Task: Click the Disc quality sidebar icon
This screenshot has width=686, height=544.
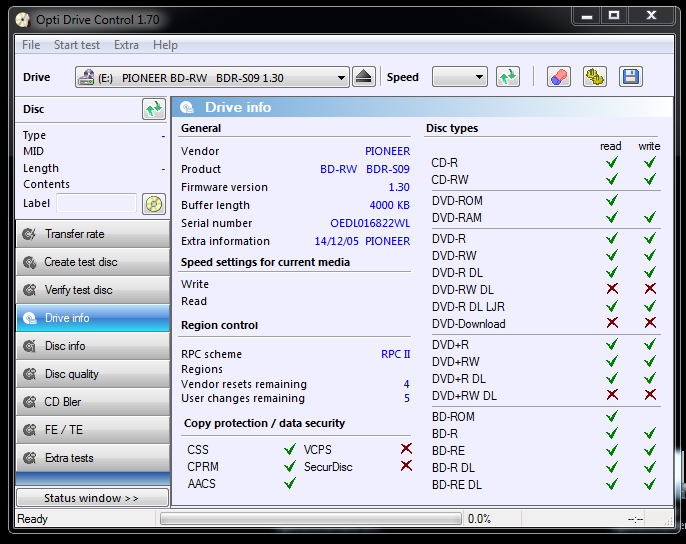Action: [30, 374]
